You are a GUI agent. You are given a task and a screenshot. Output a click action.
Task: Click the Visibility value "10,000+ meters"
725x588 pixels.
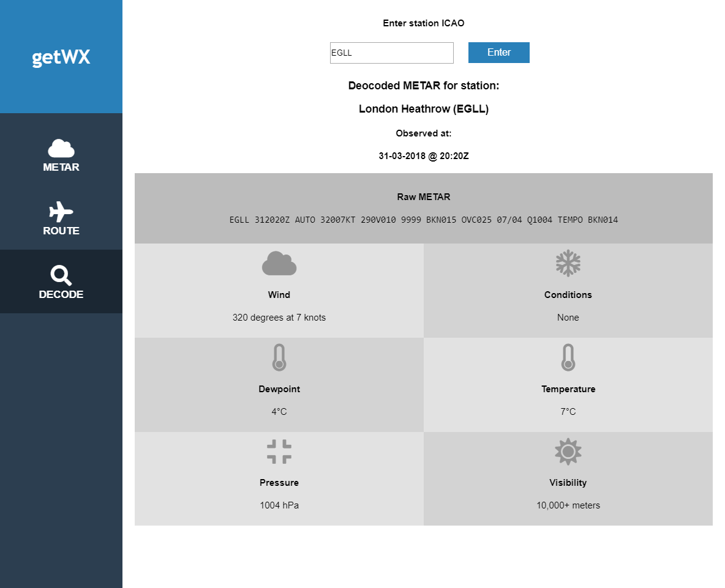coord(568,505)
